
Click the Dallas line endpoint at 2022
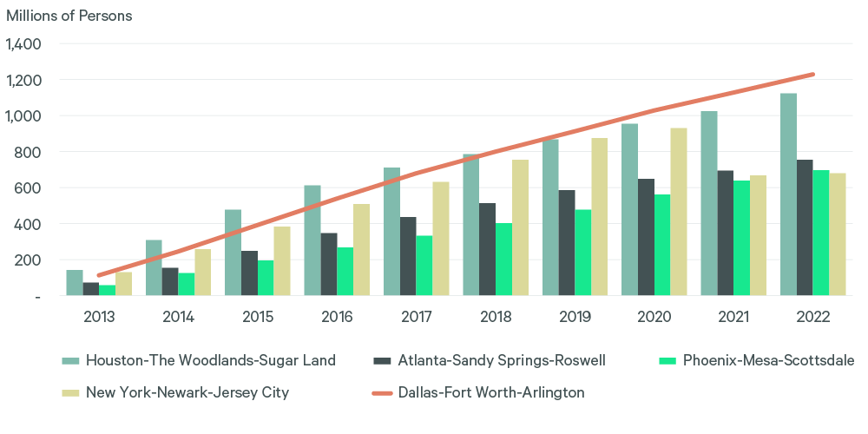pos(813,74)
